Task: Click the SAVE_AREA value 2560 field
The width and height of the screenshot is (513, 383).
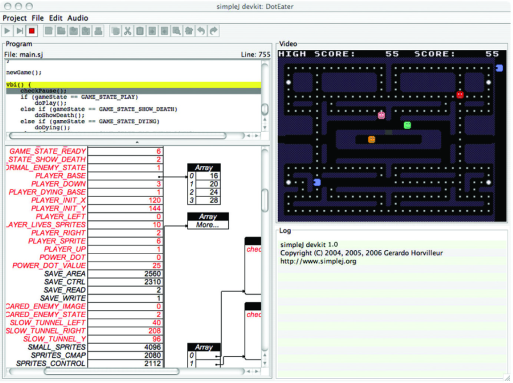Action: [125, 274]
